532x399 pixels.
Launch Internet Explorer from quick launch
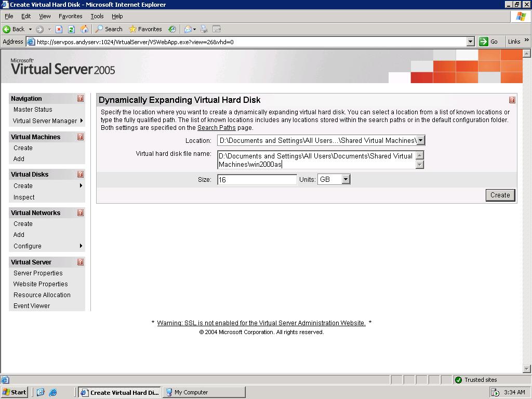tap(53, 392)
